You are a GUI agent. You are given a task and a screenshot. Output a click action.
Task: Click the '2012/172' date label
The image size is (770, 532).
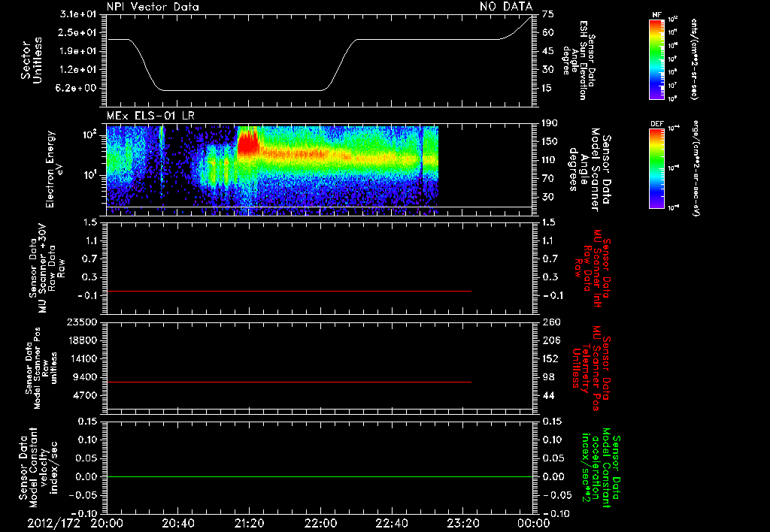click(x=53, y=523)
